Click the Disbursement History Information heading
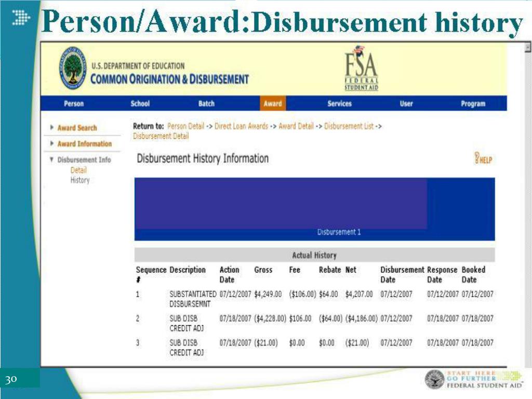The height and width of the screenshot is (399, 532). tap(203, 158)
